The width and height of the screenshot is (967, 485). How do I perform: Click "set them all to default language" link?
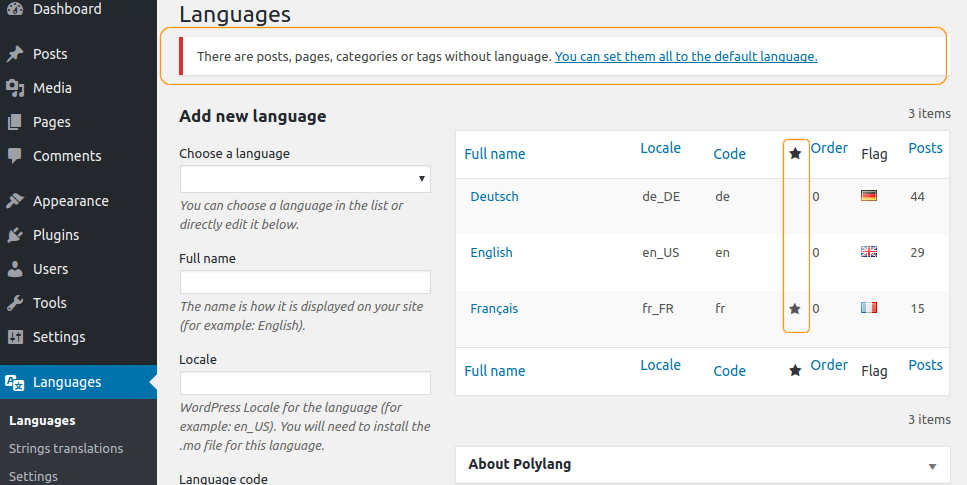[686, 56]
